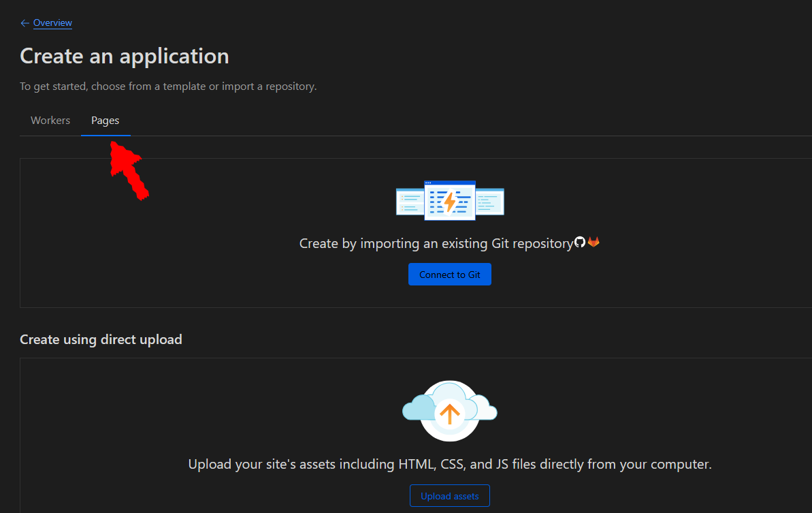Click the right small window in Git illustration
The height and width of the screenshot is (513, 812).
(490, 202)
